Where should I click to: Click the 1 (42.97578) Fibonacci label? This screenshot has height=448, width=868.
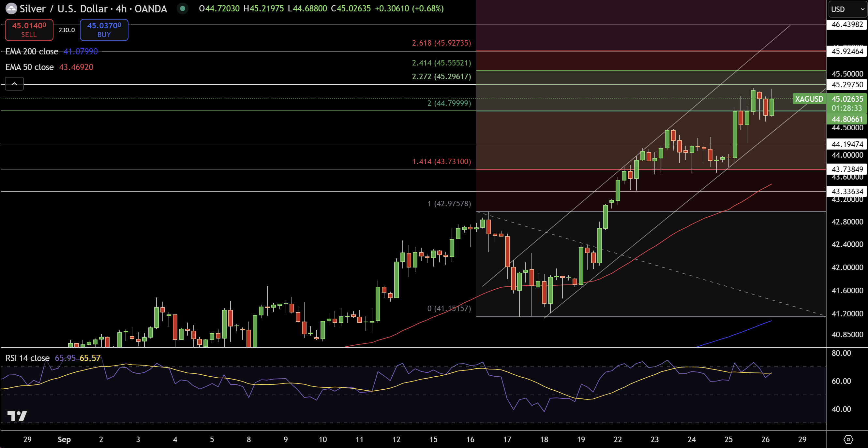[449, 204]
